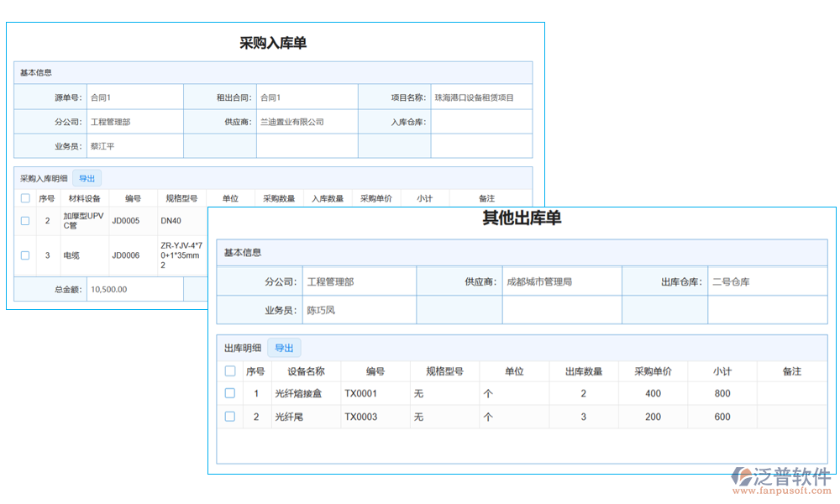
Task: Check the checkbox for 电缆 row
Action: pos(24,255)
